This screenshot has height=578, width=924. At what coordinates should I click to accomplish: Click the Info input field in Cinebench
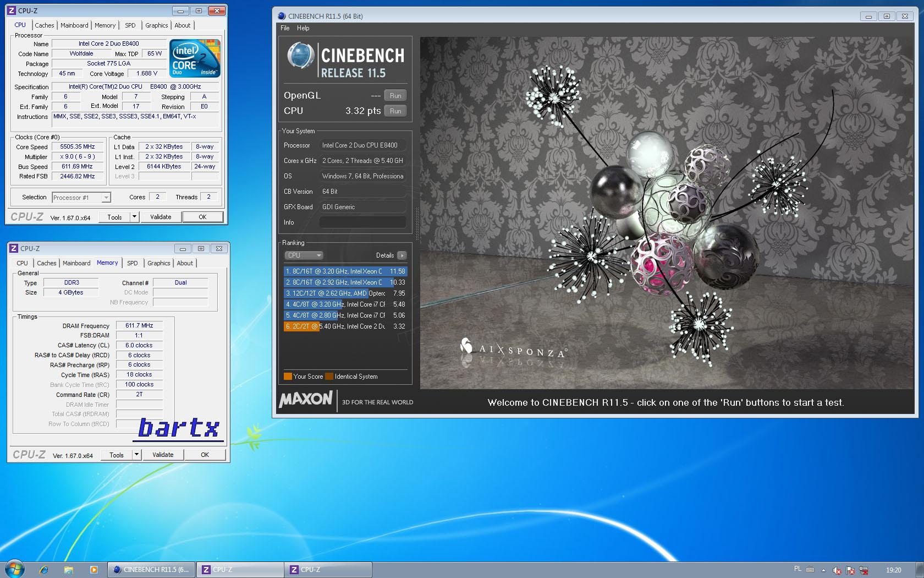tap(362, 222)
